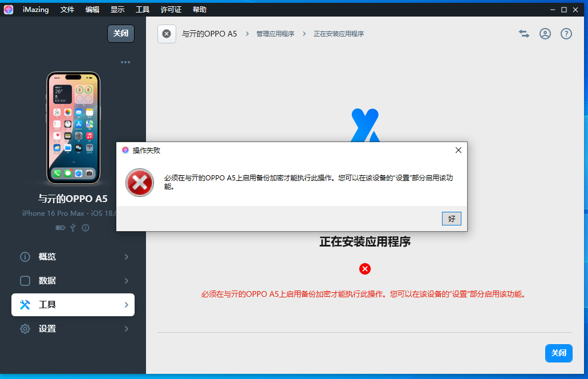Viewport: 588px width, 379px height.
Task: Open the transfers arrows icon
Action: pos(524,34)
